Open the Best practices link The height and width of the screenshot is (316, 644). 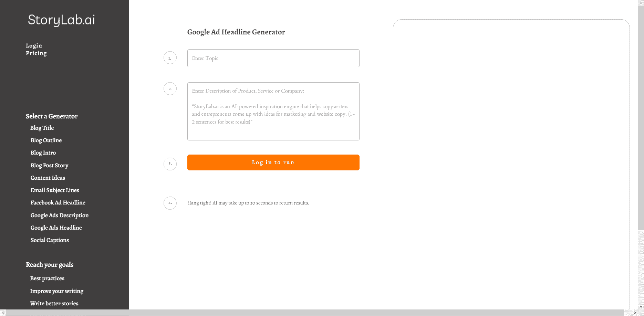click(x=47, y=278)
